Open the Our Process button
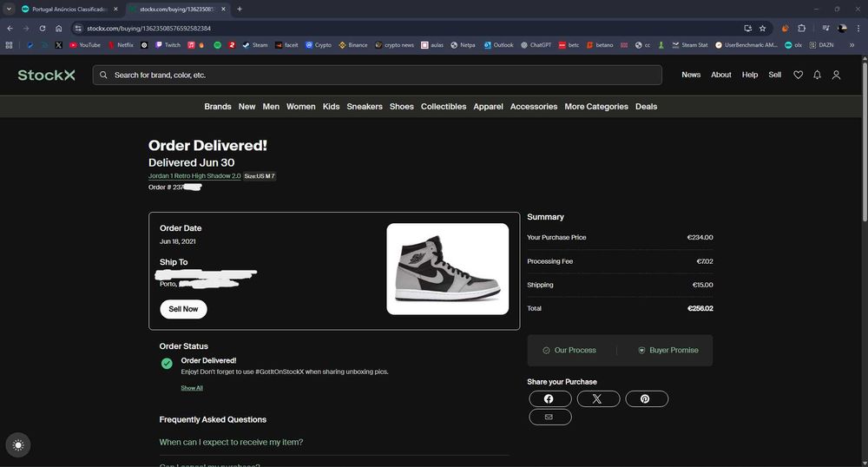Image resolution: width=868 pixels, height=467 pixels. pos(570,351)
